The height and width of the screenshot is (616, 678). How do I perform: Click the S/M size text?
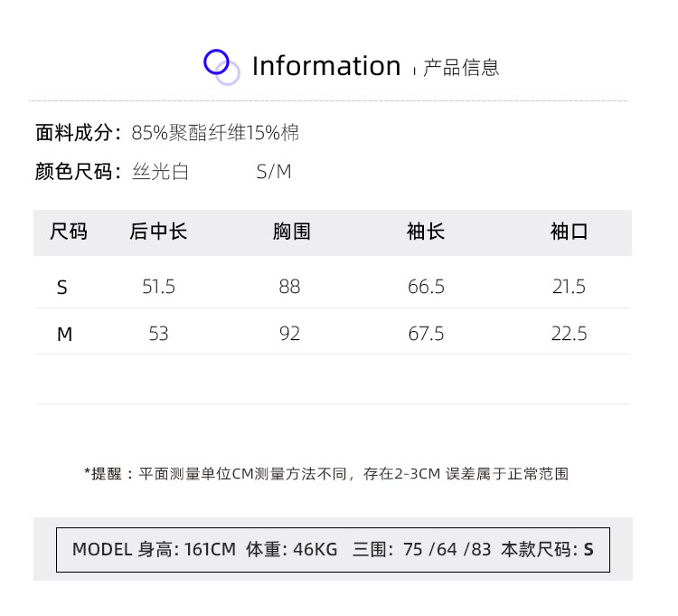point(274,172)
